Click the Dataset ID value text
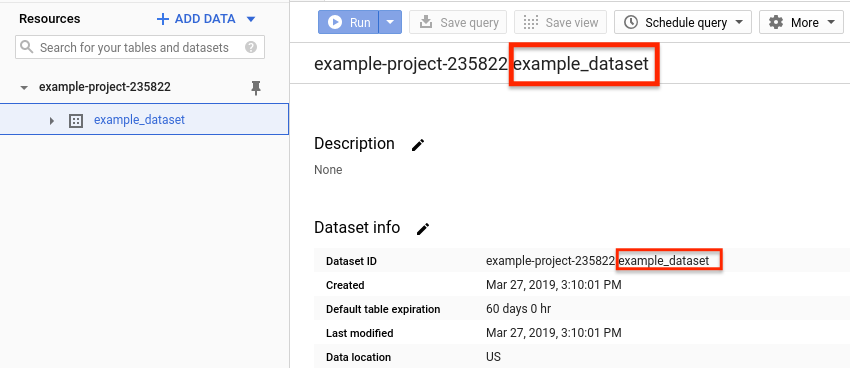Image resolution: width=850 pixels, height=368 pixels. (x=597, y=261)
